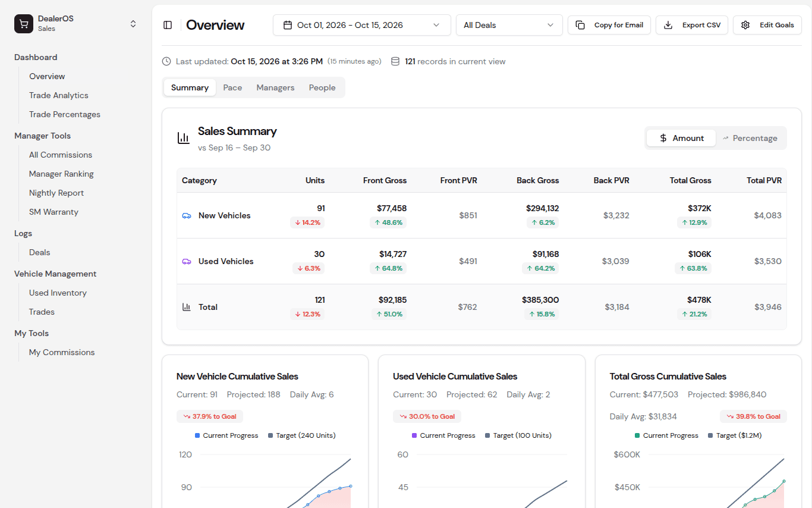Click the blue car icon for New Vehicles
The height and width of the screenshot is (508, 812).
[187, 215]
